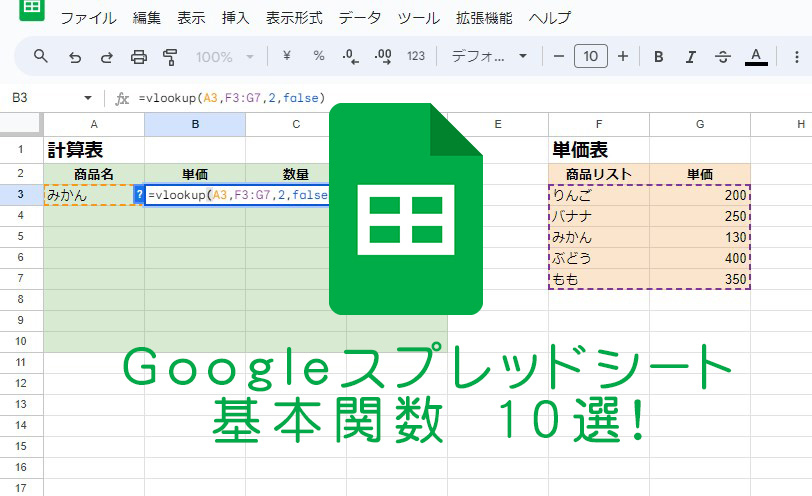812x496 pixels.
Task: Open the ヘルプ menu
Action: pos(549,18)
